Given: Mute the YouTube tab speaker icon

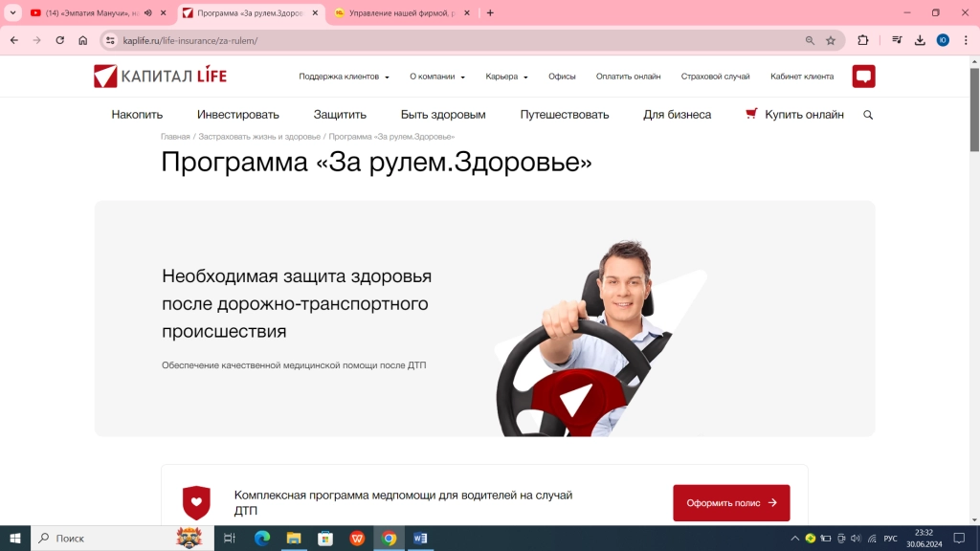Looking at the screenshot, I should click(x=148, y=12).
